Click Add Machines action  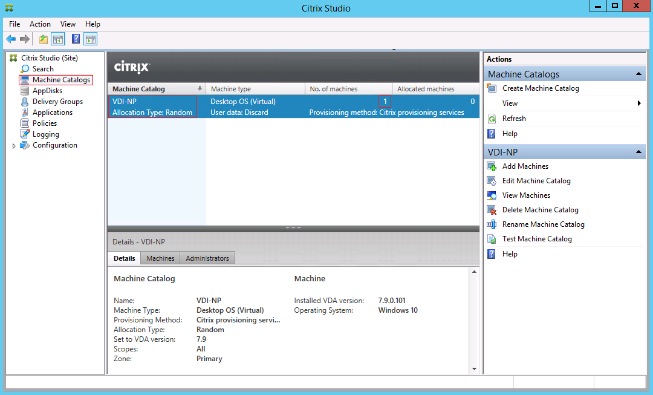point(525,166)
